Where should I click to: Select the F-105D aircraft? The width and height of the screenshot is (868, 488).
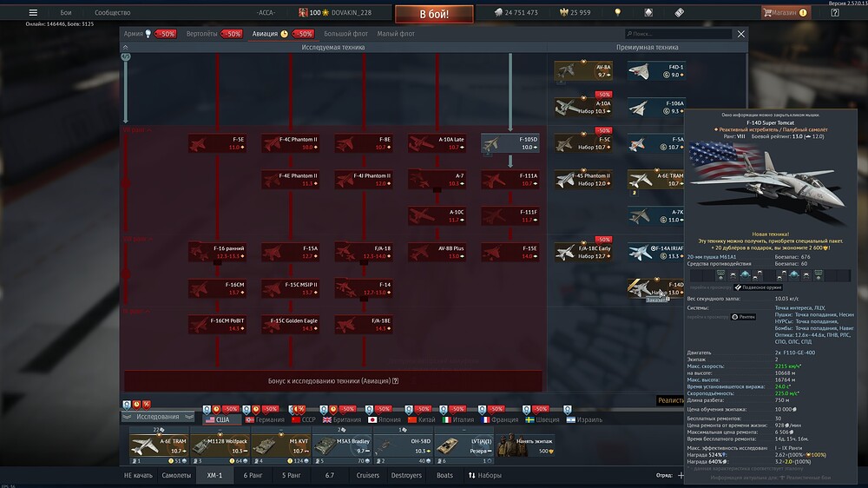[510, 143]
